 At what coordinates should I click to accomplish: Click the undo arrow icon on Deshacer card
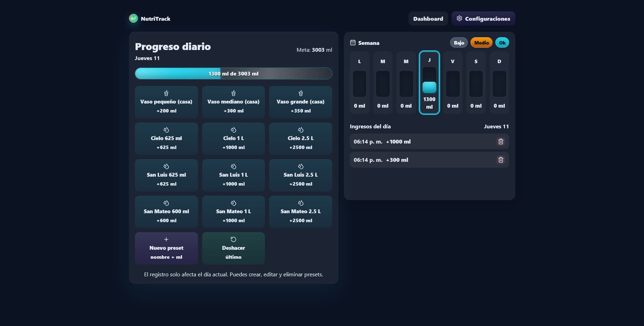(x=234, y=239)
